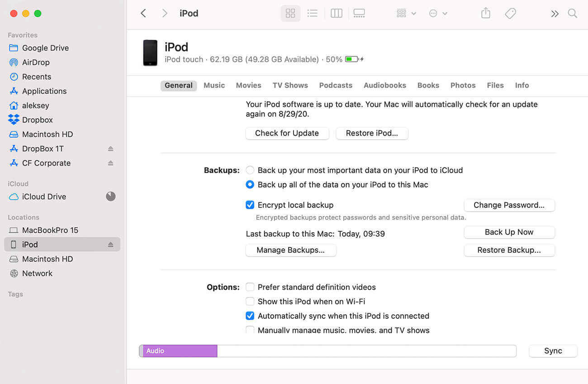Switch to the Movies tab
The width and height of the screenshot is (588, 384).
pyautogui.click(x=249, y=86)
